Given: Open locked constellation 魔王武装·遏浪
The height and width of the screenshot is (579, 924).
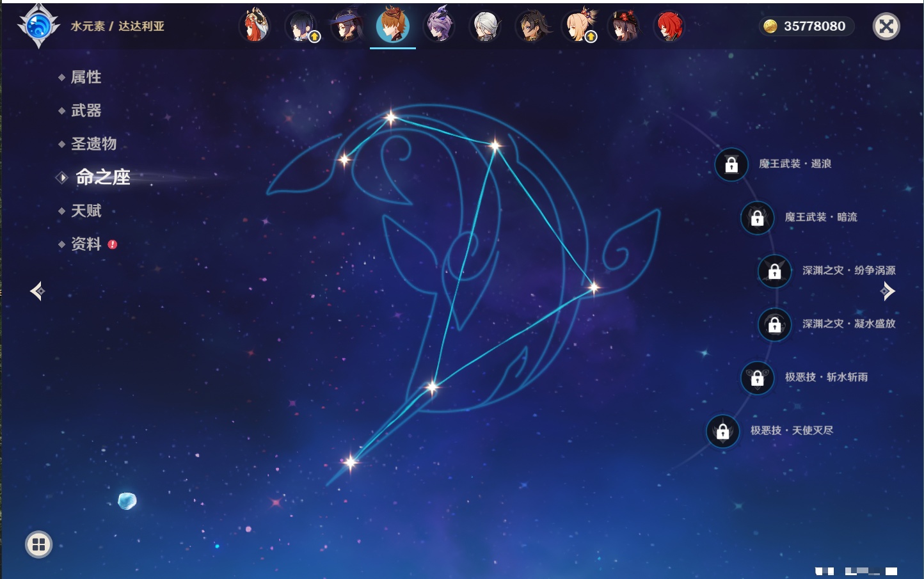Looking at the screenshot, I should tap(731, 164).
